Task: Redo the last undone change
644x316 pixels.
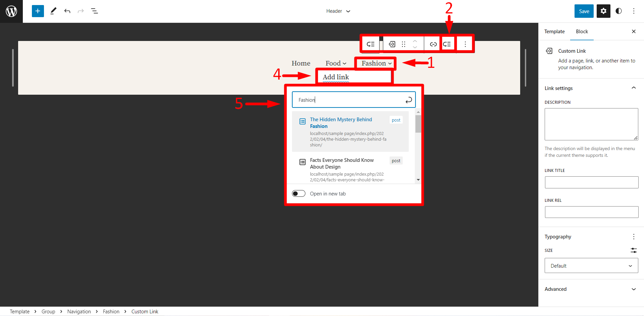Action: point(81,11)
